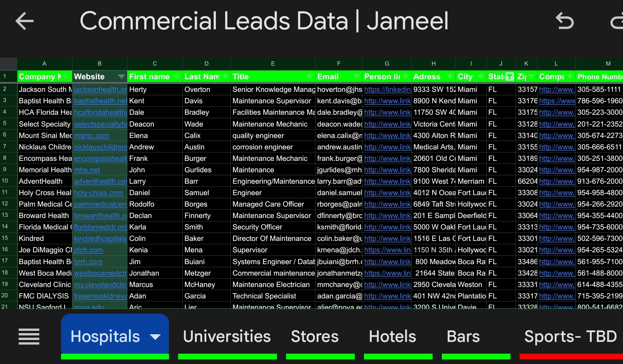Select the 'corrosion engineer' title cell

(273, 147)
